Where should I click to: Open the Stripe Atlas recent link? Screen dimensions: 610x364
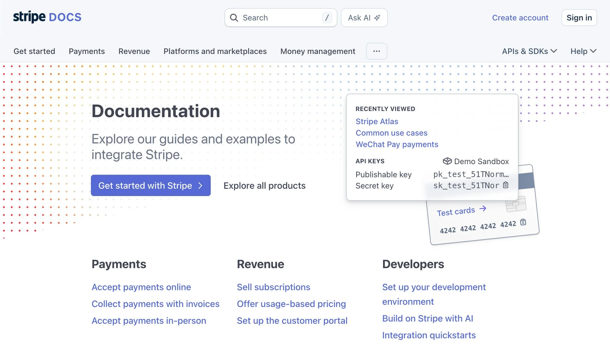377,121
